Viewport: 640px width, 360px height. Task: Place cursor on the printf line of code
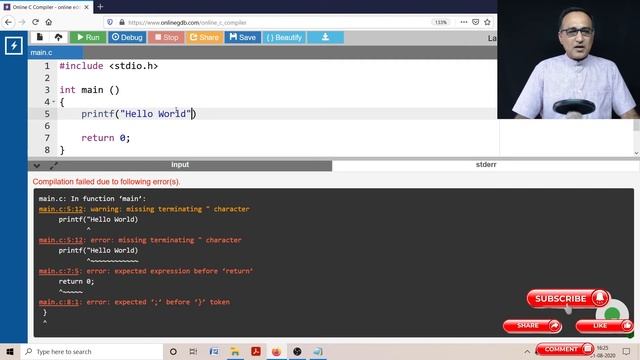click(x=138, y=114)
